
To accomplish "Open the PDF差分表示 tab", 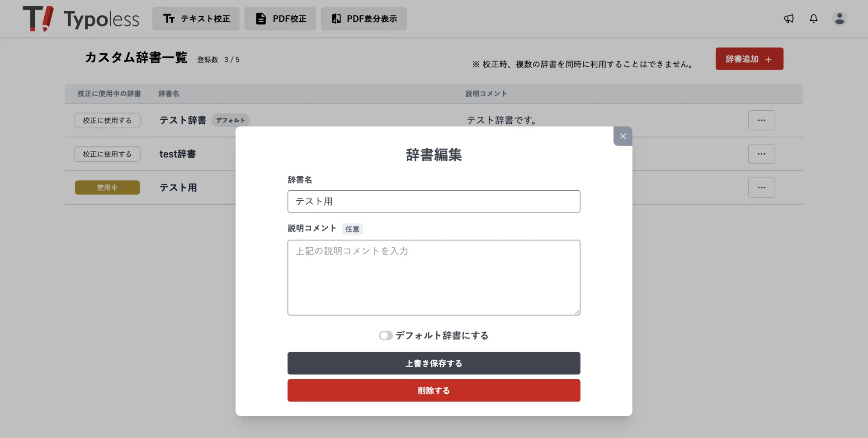I will [364, 19].
